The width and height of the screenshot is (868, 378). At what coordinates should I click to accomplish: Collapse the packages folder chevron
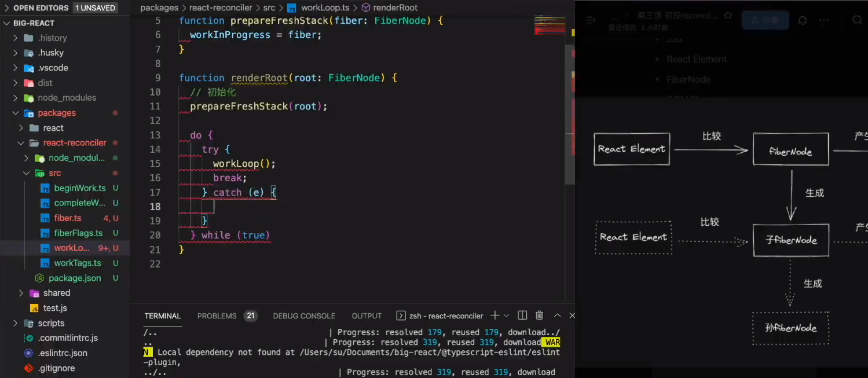[15, 113]
